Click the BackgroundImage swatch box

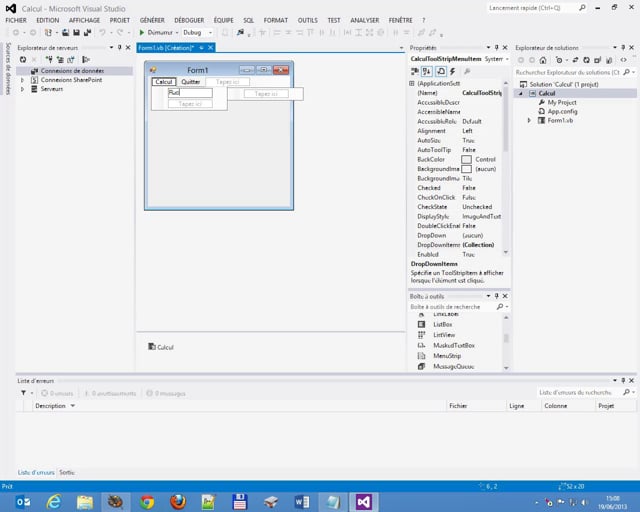466,169
